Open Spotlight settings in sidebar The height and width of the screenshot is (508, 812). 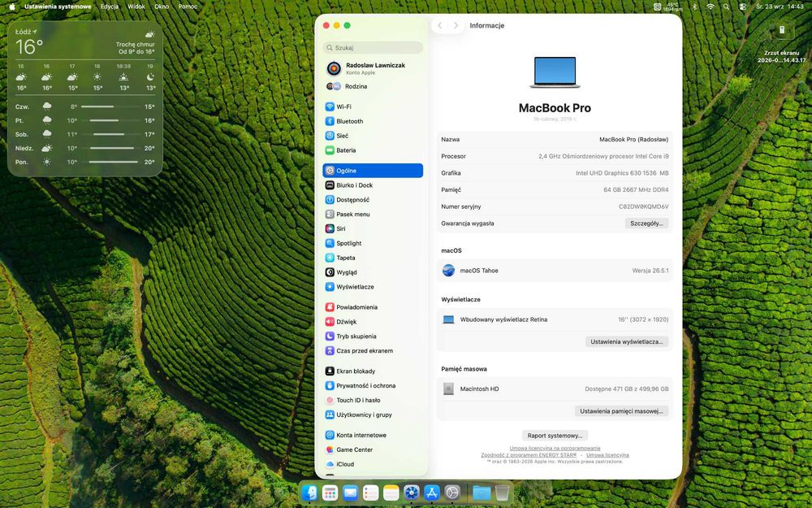[x=373, y=243]
